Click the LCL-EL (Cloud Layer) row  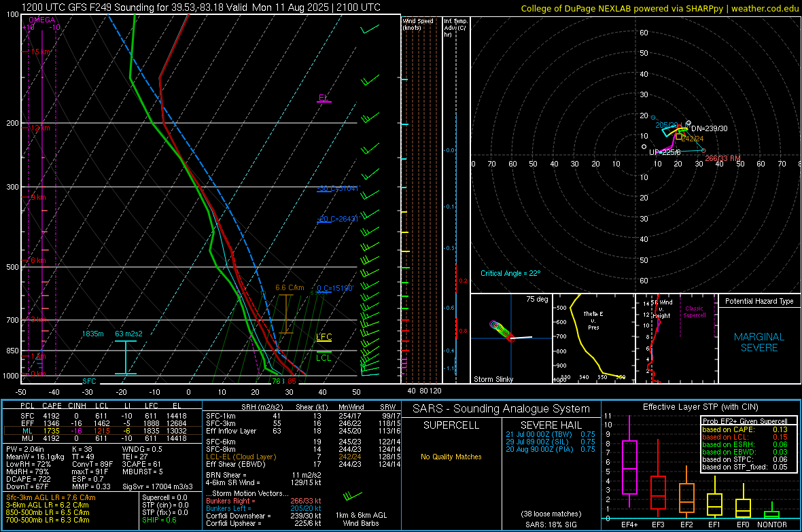click(303, 457)
